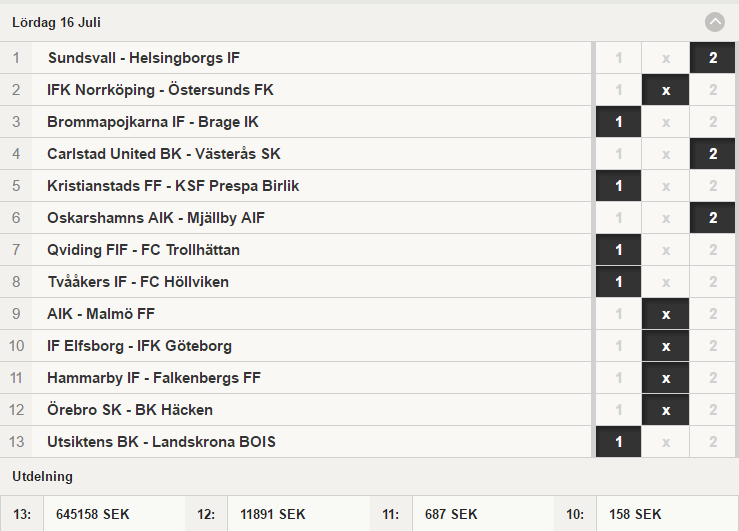The width and height of the screenshot is (739, 531).
Task: Toggle outcome 1 for Utsiktens BK - Landskrona BOIS
Action: tap(618, 442)
